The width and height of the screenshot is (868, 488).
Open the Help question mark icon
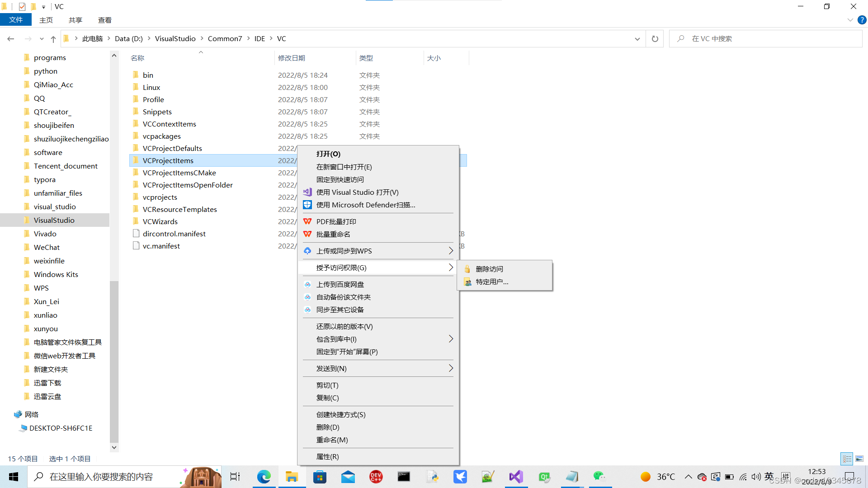point(862,20)
